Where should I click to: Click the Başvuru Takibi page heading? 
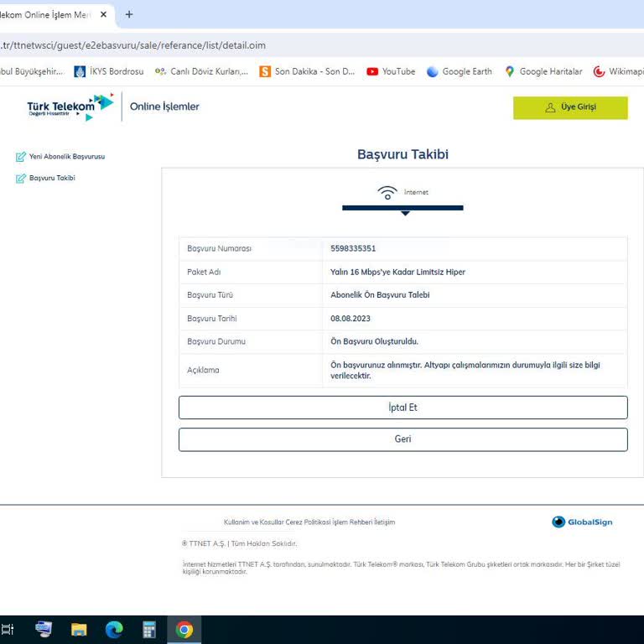coord(402,154)
